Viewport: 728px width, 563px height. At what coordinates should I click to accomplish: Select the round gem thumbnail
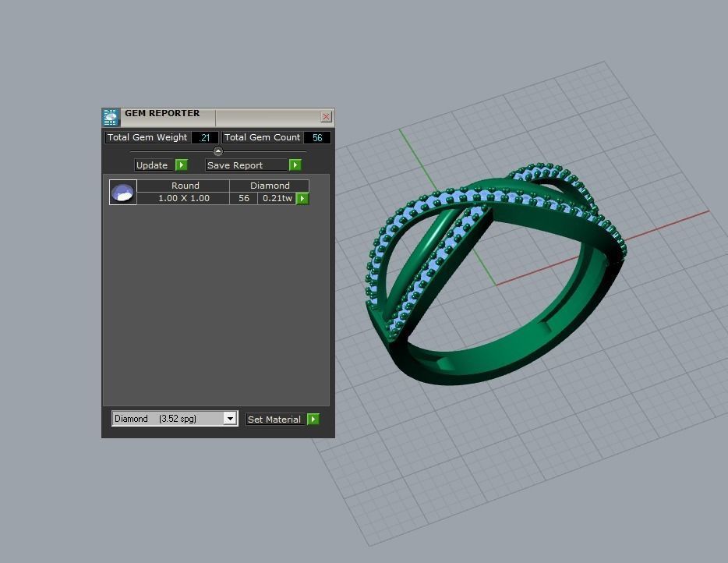click(123, 192)
